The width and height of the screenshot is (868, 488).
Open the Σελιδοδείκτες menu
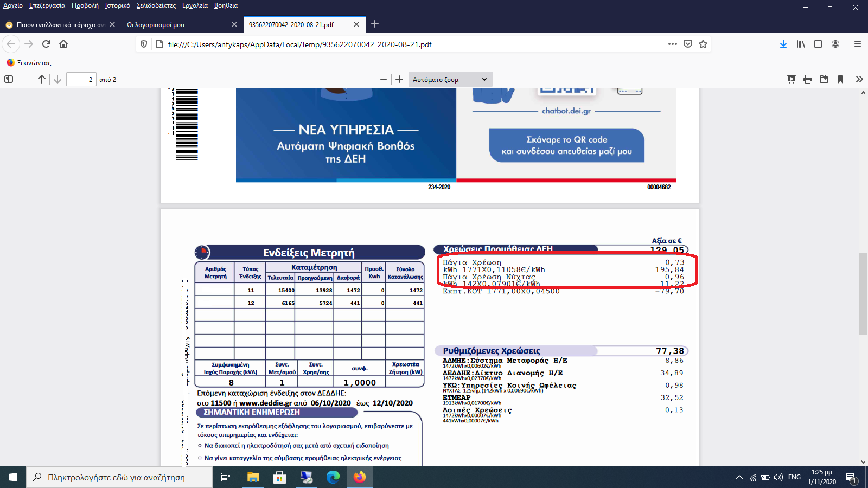point(156,5)
